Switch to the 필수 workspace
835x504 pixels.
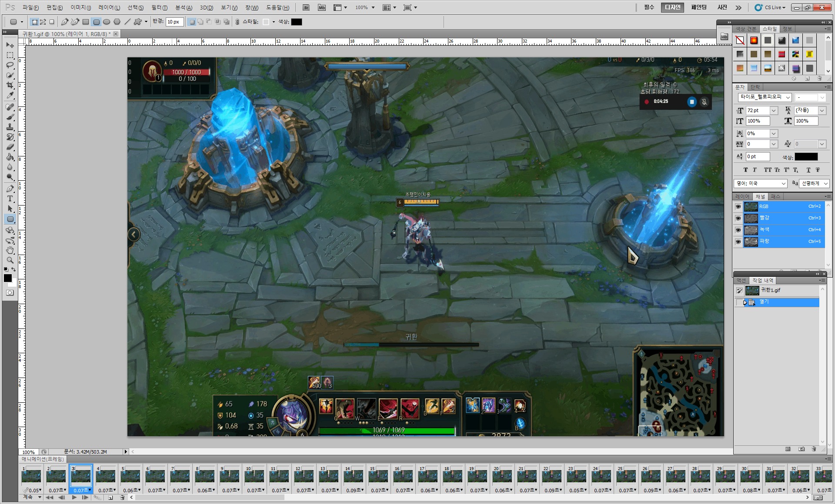tap(649, 7)
